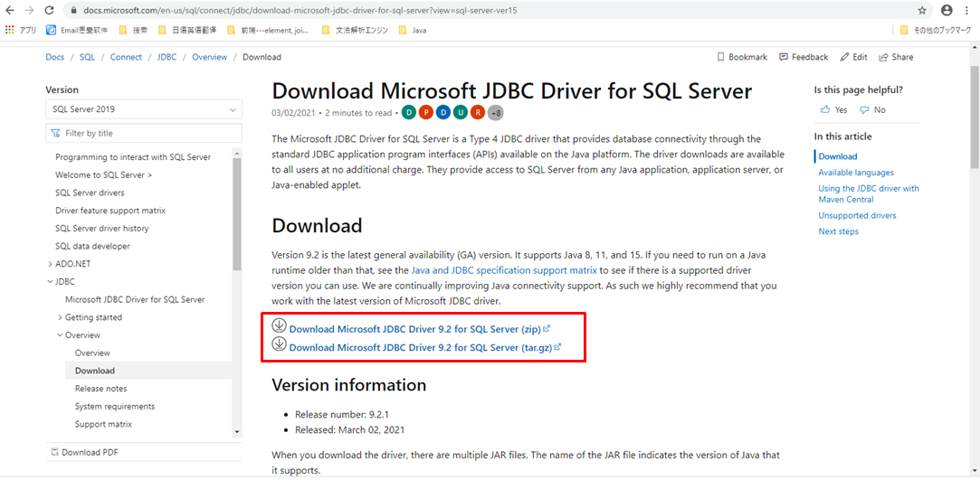Click the Bookmark icon in the page header
This screenshot has height=480, width=980.
click(720, 57)
